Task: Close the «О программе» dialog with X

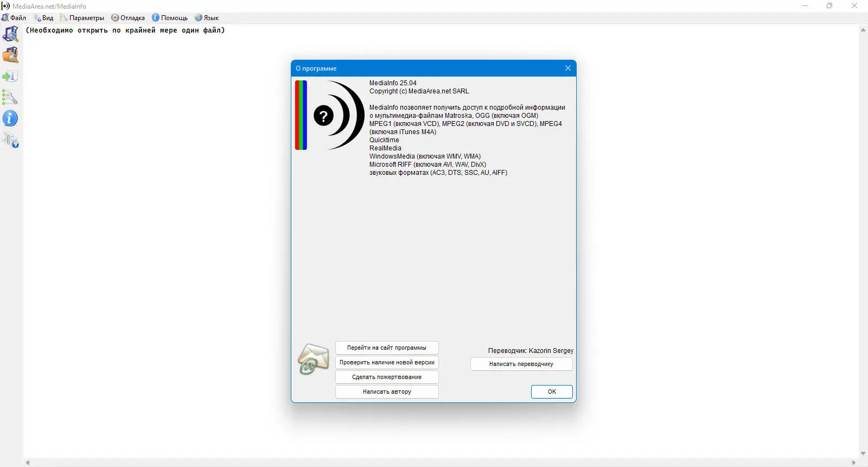Action: point(568,68)
